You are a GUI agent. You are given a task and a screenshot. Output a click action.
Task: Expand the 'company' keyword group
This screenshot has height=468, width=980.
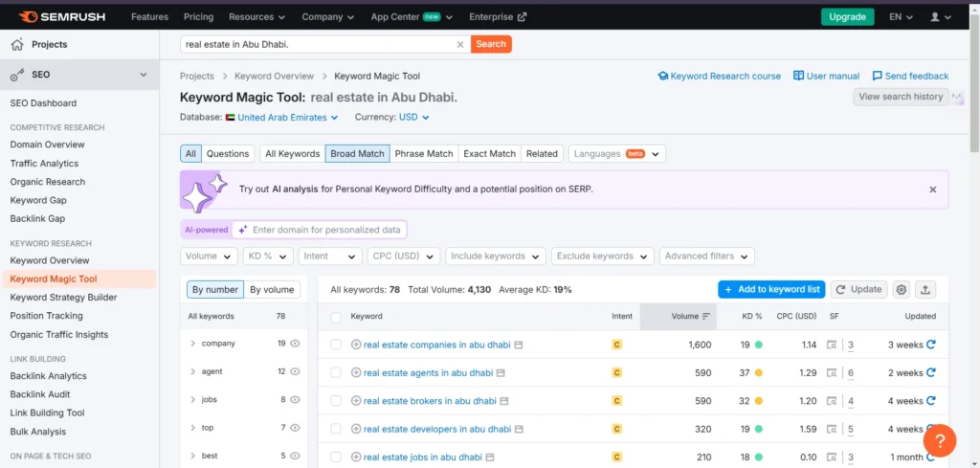tap(193, 344)
